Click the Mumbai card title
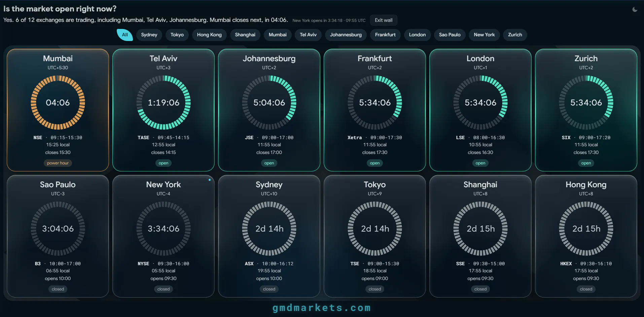 point(58,58)
